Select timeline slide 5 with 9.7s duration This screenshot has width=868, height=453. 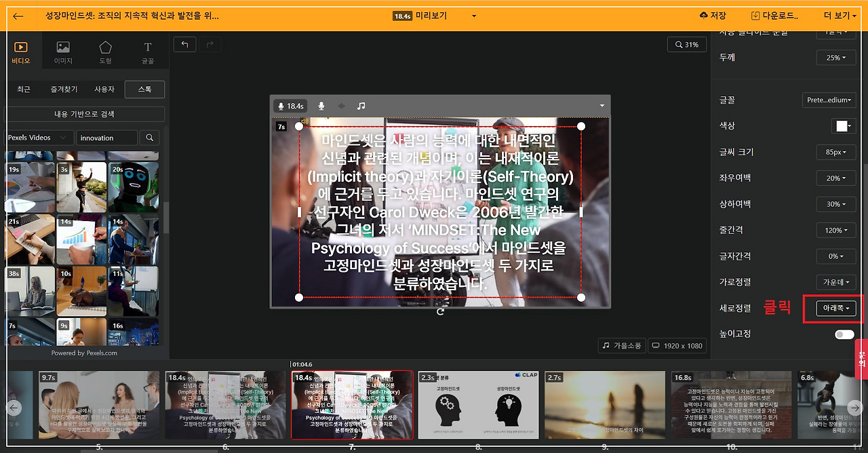(x=99, y=405)
